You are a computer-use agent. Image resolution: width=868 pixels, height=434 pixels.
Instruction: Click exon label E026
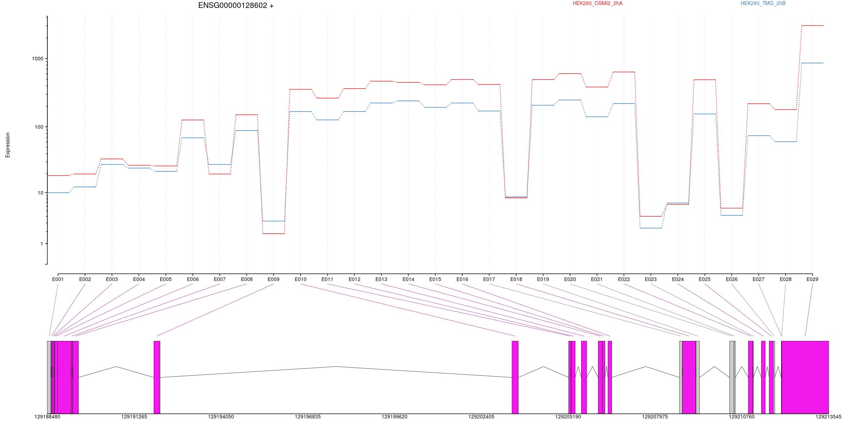[732, 279]
